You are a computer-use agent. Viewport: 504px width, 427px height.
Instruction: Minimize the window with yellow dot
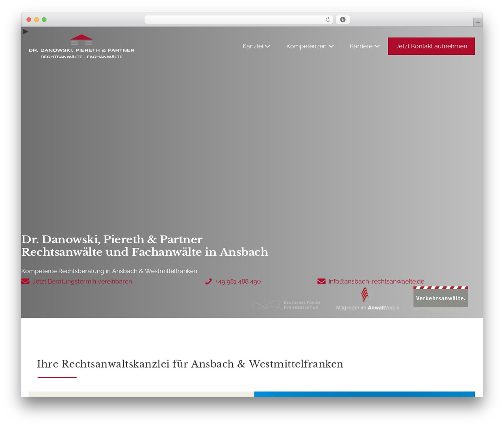[37, 20]
